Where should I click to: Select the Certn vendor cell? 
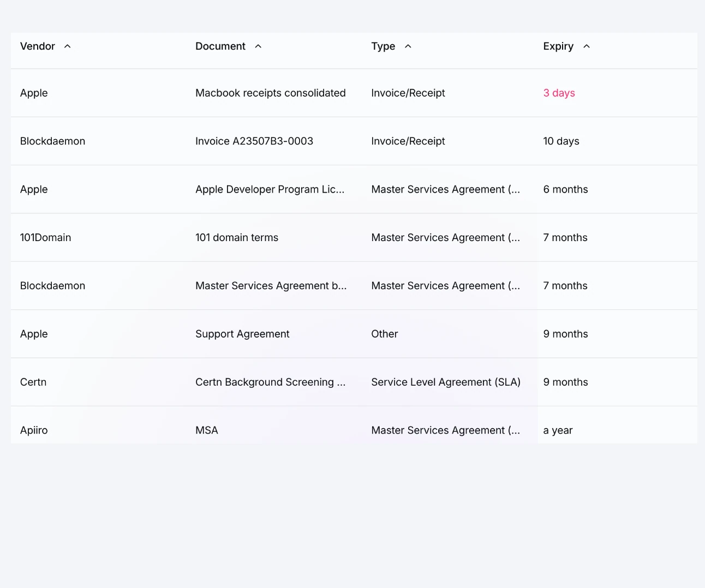tap(33, 382)
